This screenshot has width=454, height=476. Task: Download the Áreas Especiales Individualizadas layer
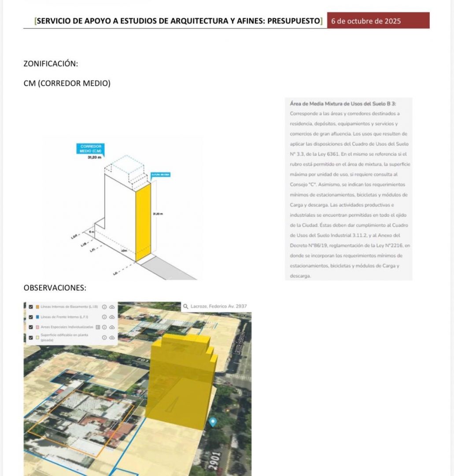pos(112,327)
